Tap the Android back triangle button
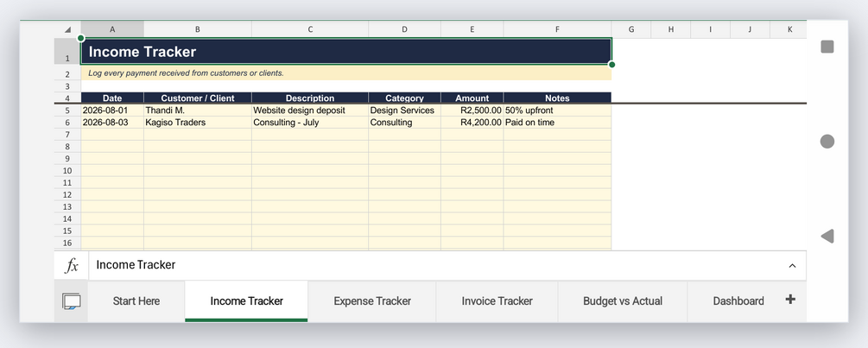Screen dimensions: 868x348 tap(827, 237)
